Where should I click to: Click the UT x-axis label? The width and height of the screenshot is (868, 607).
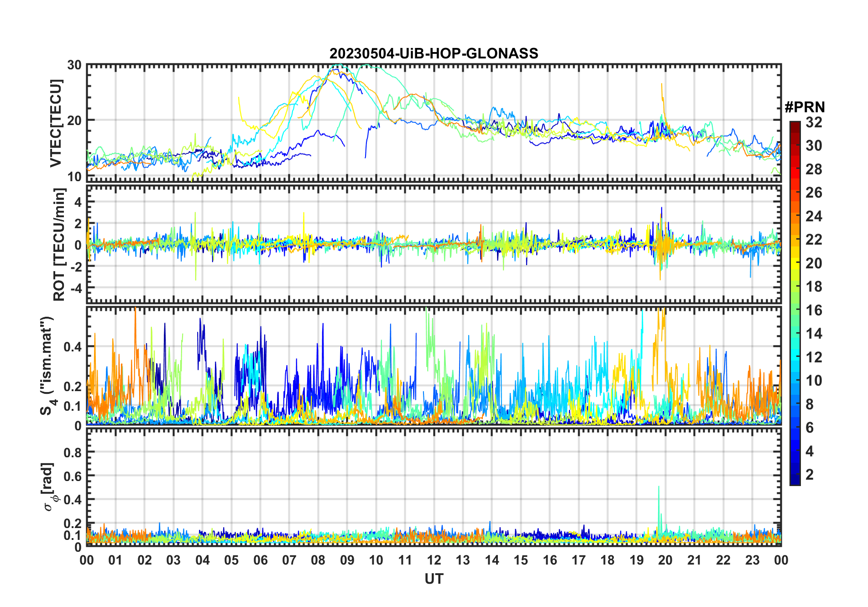coord(434,579)
